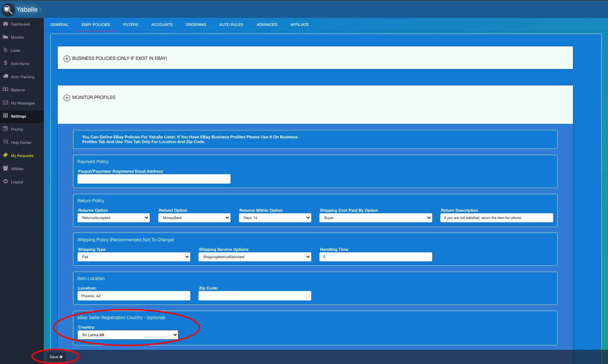608x364 pixels.
Task: Click the Yaballe magnifier logo icon
Action: (x=8, y=9)
